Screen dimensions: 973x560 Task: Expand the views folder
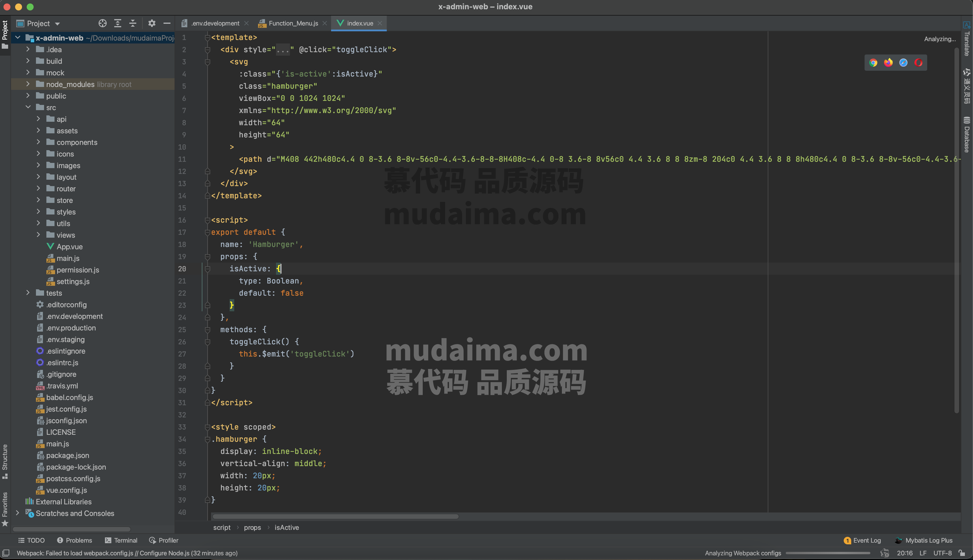coord(38,234)
